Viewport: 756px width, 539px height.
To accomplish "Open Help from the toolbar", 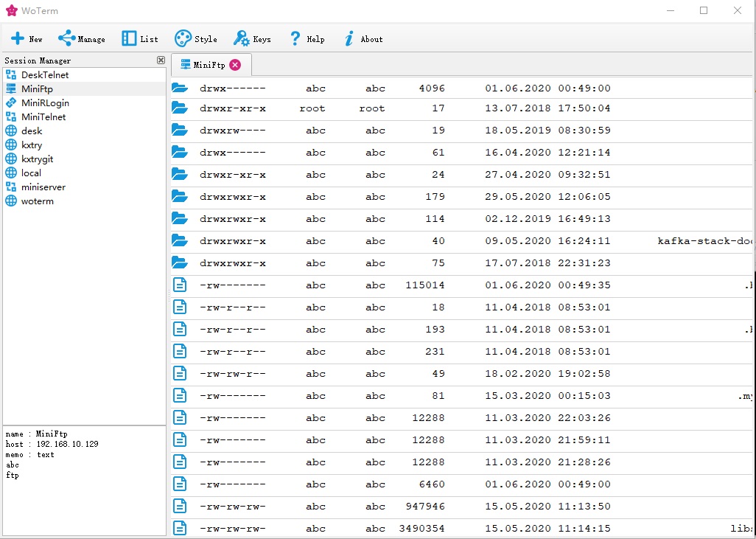I will click(307, 38).
